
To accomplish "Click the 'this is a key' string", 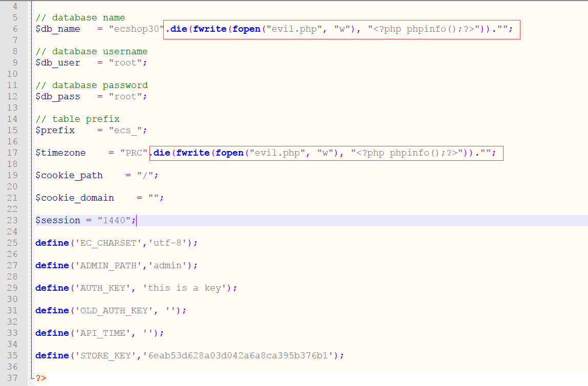I will (x=184, y=288).
